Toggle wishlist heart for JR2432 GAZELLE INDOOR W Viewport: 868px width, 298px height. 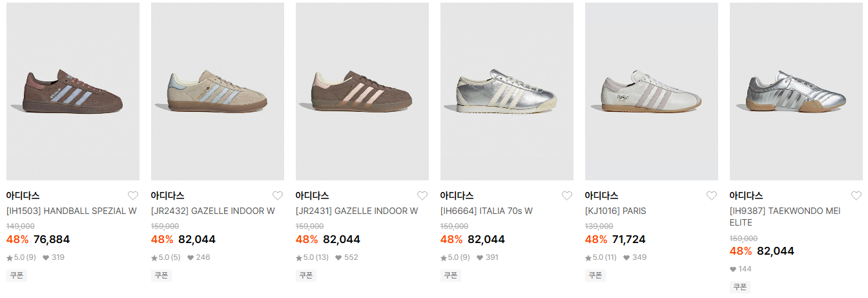(x=278, y=196)
